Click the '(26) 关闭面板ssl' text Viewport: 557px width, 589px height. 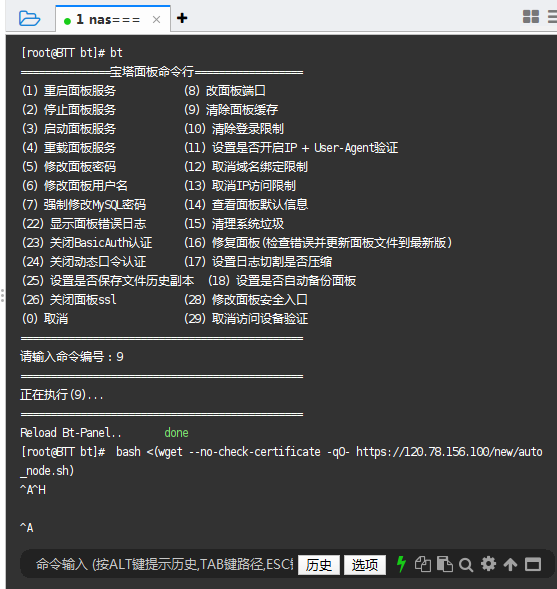pyautogui.click(x=69, y=300)
